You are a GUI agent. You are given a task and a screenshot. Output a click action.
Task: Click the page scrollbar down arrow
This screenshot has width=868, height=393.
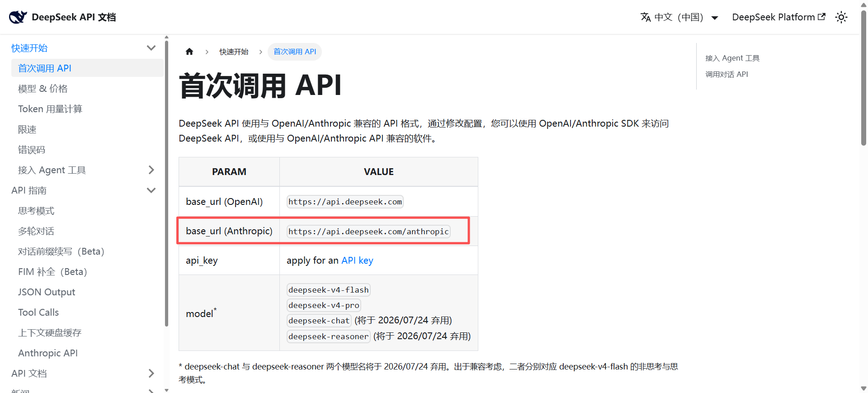coord(864,388)
